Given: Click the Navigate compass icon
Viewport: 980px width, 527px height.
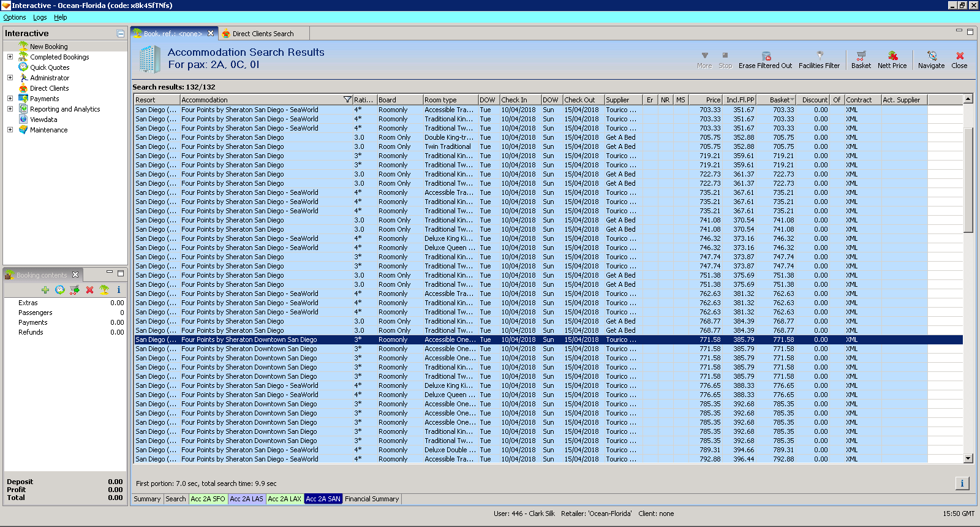Looking at the screenshot, I should [x=931, y=56].
